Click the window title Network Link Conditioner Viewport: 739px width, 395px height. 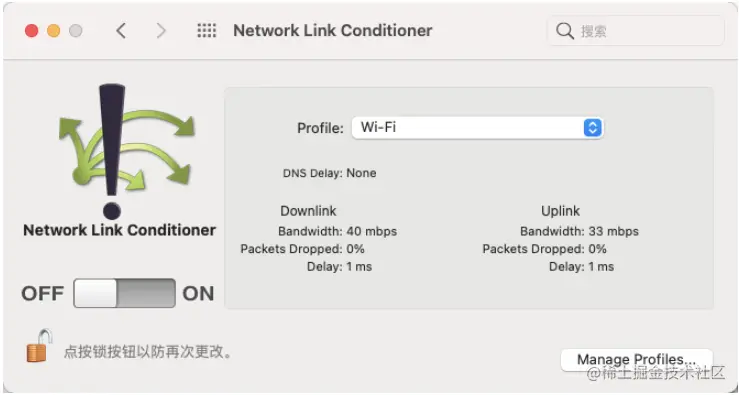[x=333, y=31]
